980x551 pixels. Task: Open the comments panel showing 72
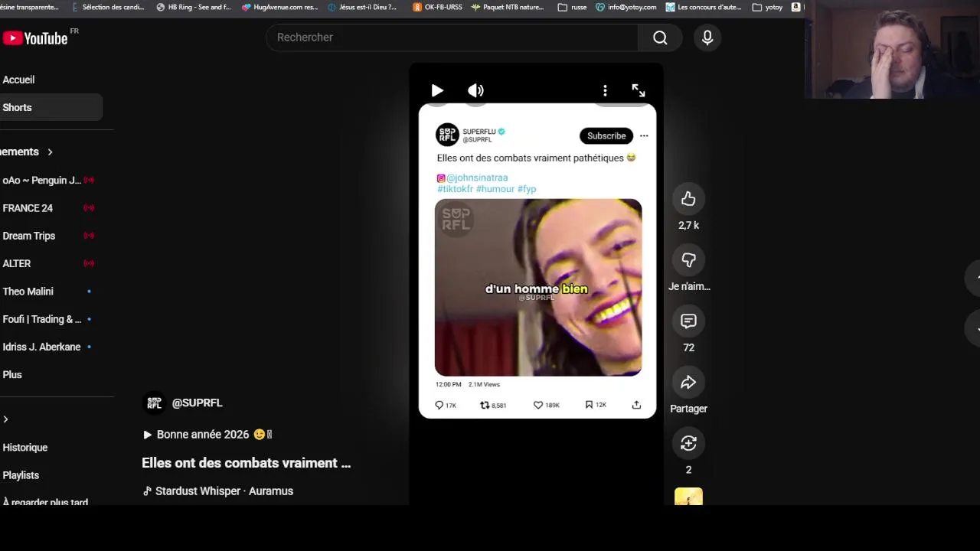(x=688, y=321)
